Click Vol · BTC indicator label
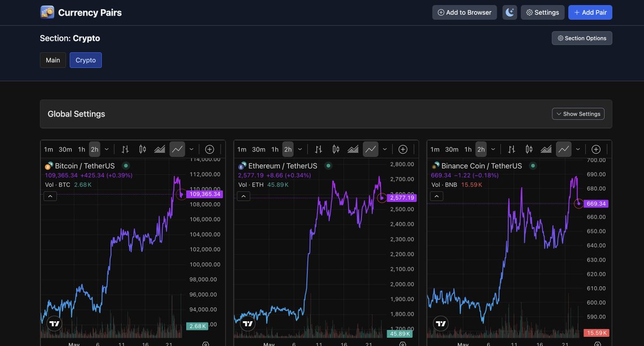 click(x=57, y=185)
